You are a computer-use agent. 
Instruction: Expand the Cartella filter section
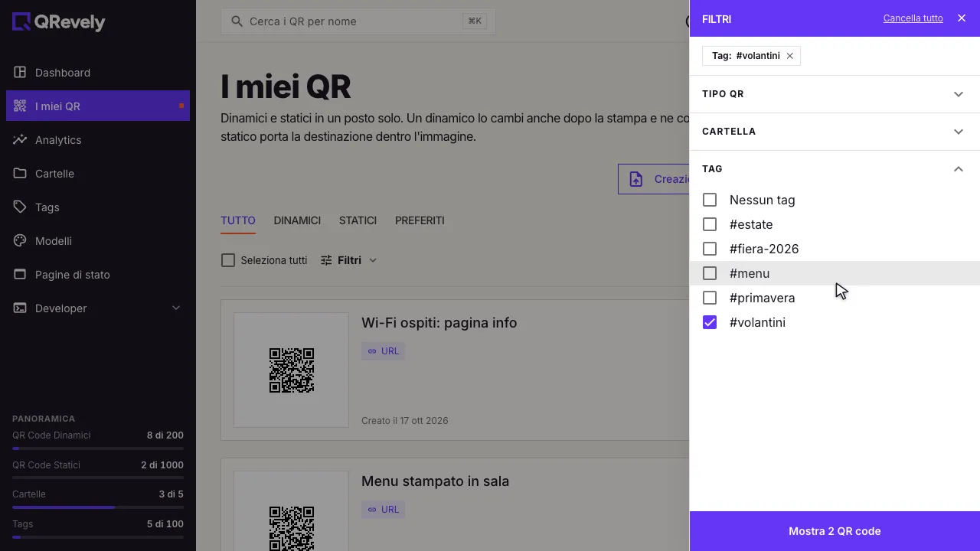835,132
